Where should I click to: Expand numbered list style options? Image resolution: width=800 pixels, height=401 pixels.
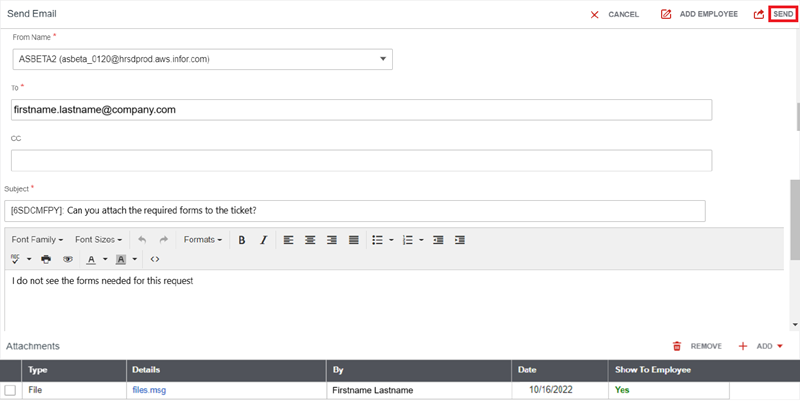click(x=421, y=240)
